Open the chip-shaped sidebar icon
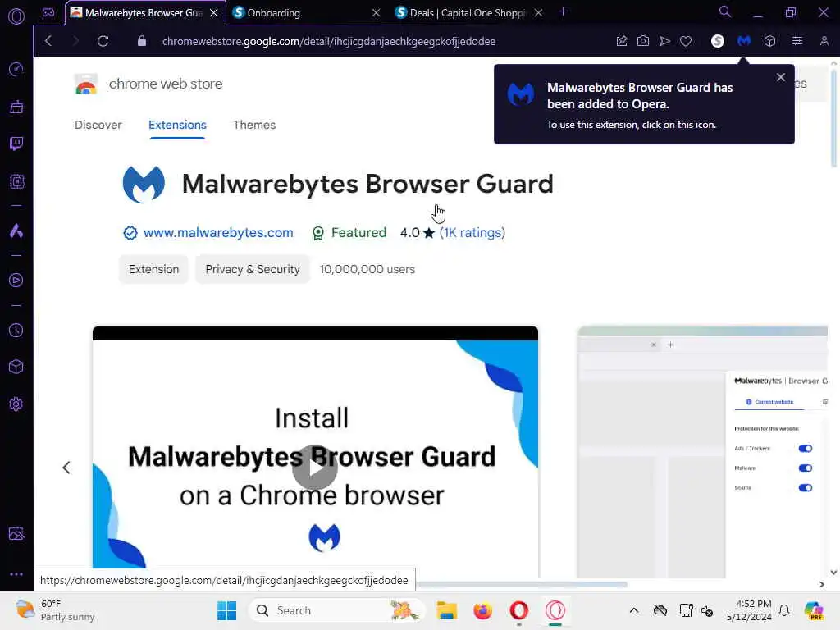840x630 pixels. pos(16,181)
